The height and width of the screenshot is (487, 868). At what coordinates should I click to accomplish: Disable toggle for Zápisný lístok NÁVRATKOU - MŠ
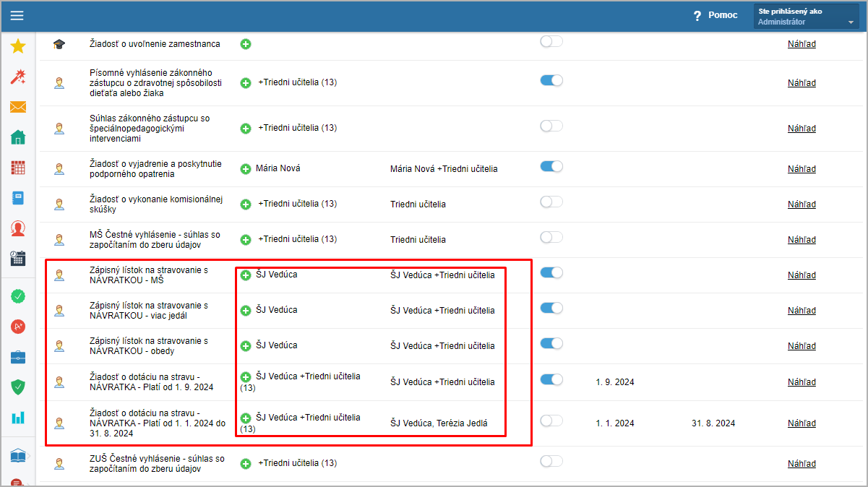551,272
